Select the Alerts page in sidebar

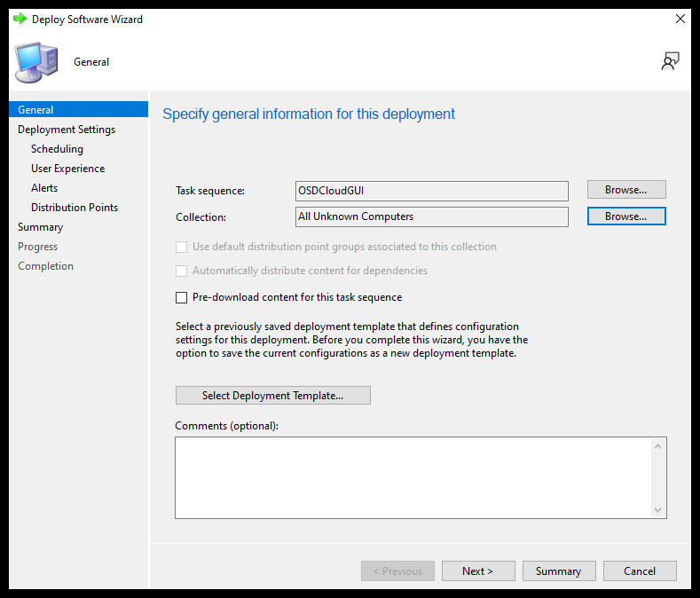pos(44,188)
